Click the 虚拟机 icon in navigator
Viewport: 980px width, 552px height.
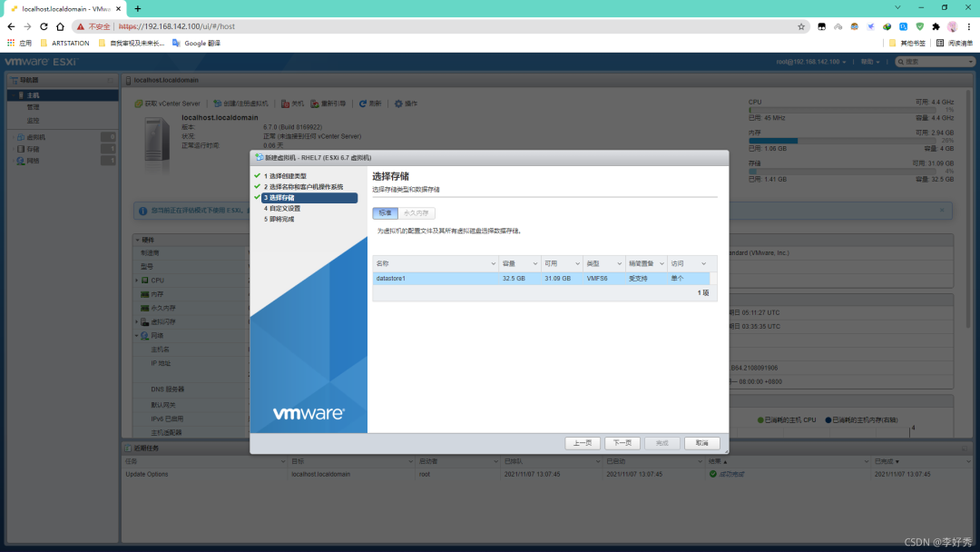21,137
